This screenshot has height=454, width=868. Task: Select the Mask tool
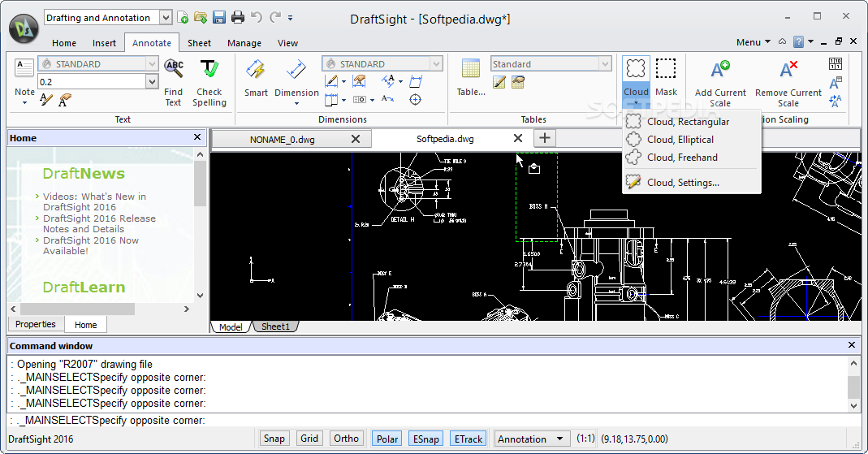coord(666,77)
